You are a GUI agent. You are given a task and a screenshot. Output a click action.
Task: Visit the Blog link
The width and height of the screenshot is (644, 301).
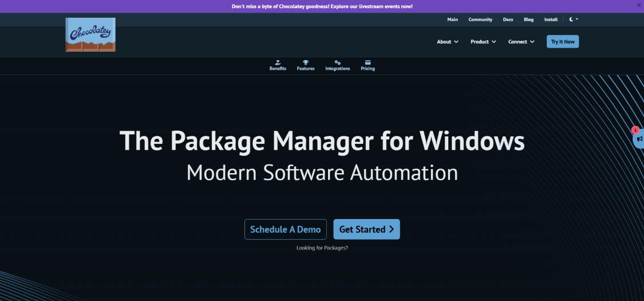tap(528, 19)
